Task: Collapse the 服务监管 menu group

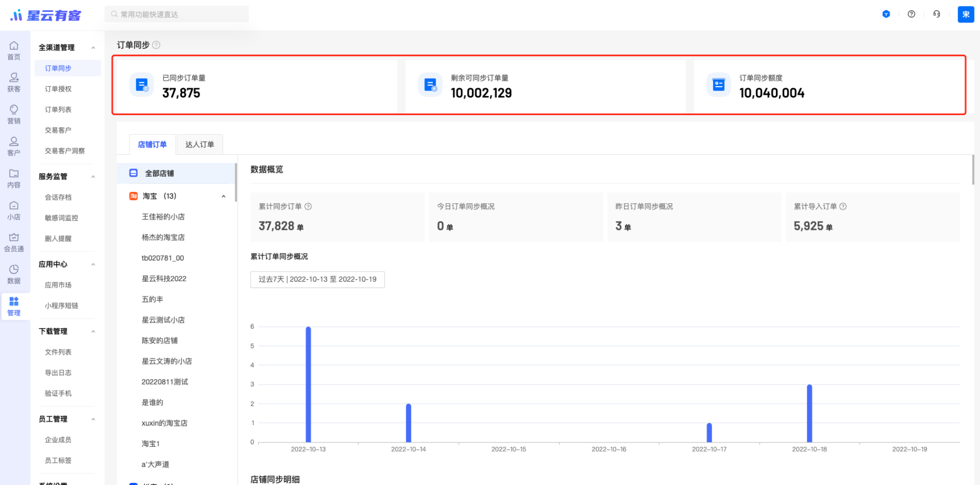Action: click(x=93, y=177)
